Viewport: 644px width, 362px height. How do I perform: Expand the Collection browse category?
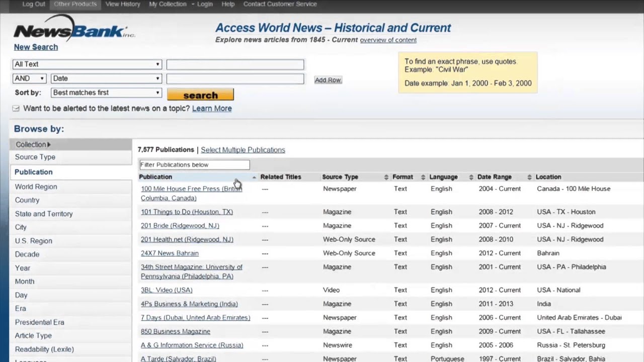33,144
